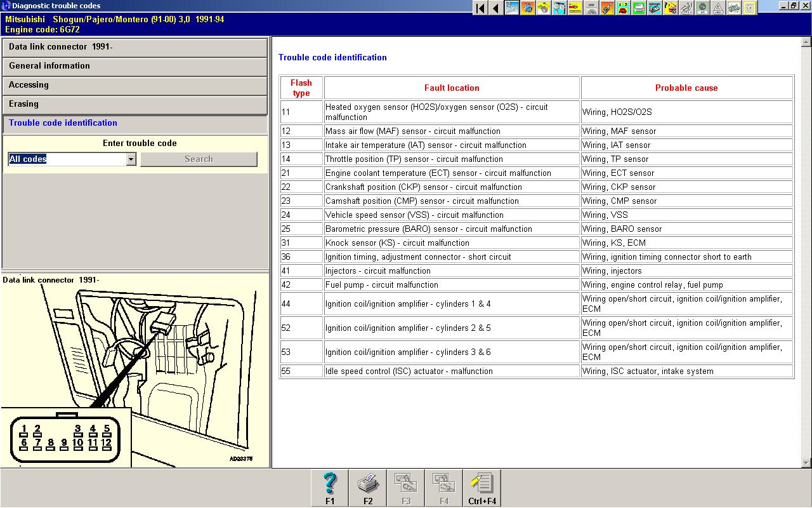
Task: Select the 'Wiring, BARO sensor' cause cell
Action: (686, 229)
